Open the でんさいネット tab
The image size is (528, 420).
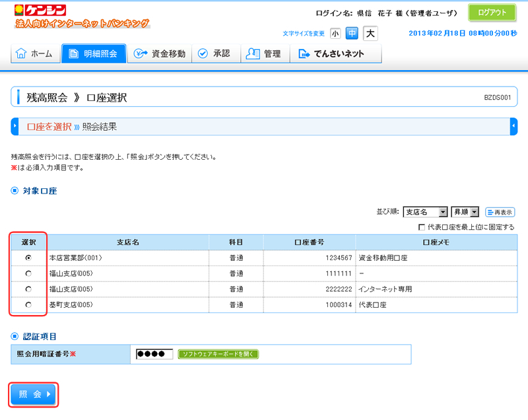(x=331, y=54)
